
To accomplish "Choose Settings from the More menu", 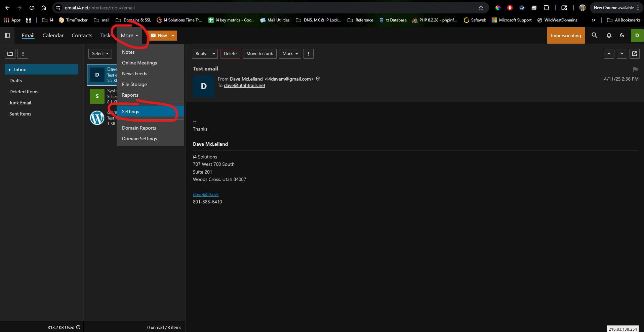I will tap(131, 111).
